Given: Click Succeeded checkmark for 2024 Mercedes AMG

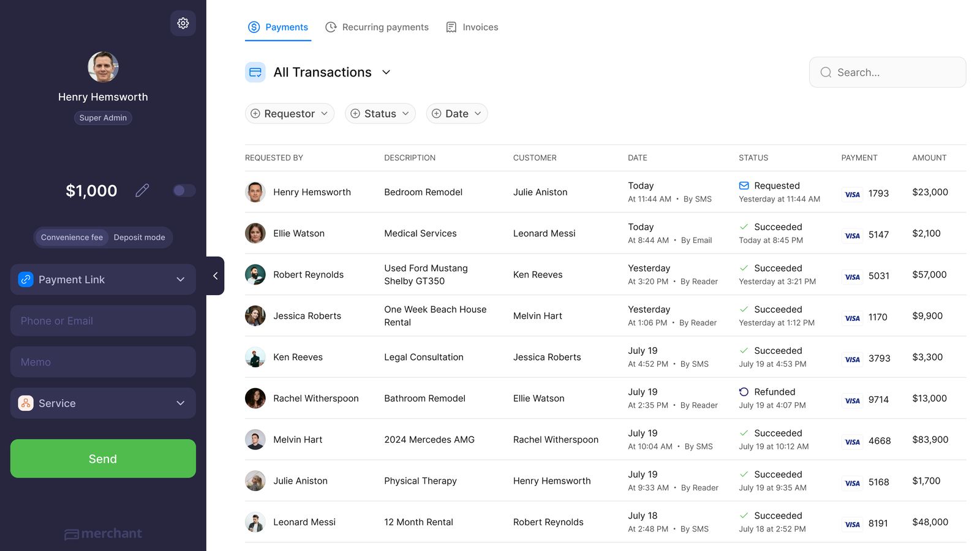Looking at the screenshot, I should [744, 433].
